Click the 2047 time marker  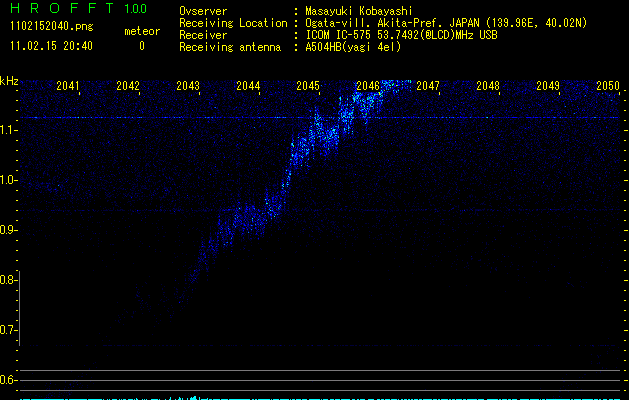(x=428, y=86)
